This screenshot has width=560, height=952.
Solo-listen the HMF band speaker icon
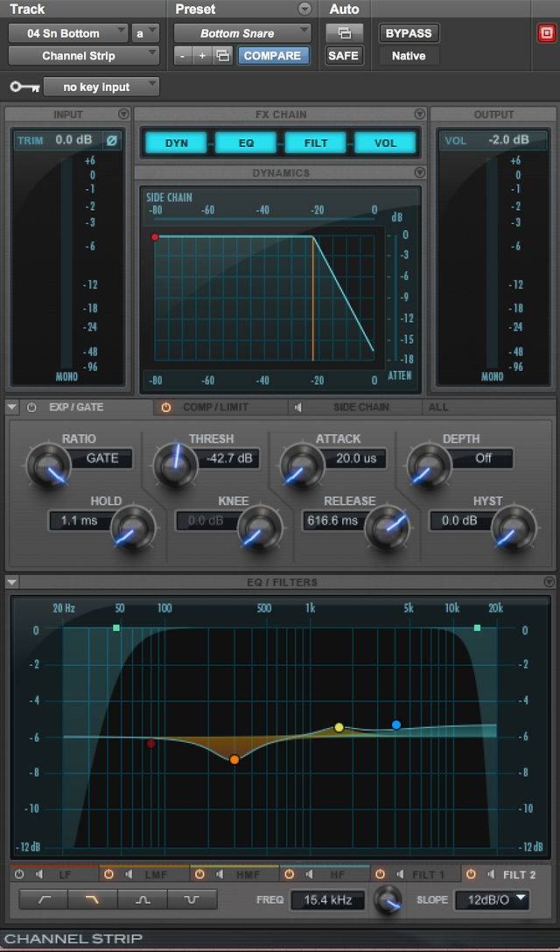point(220,874)
